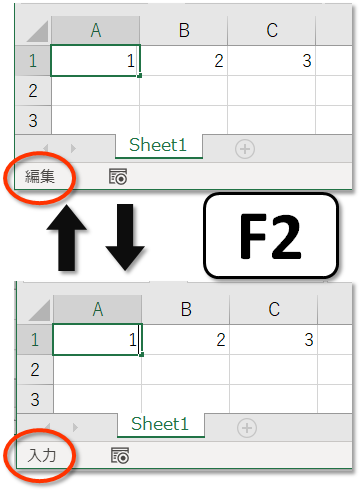361x492 pixels.
Task: Add new sheet in upper window
Action: tap(245, 149)
